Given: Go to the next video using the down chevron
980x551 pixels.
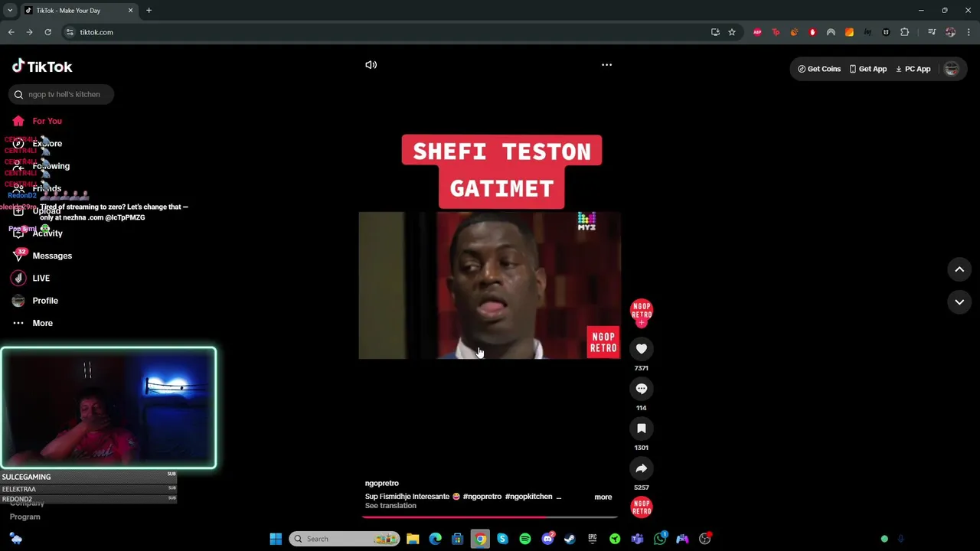Looking at the screenshot, I should click(959, 302).
